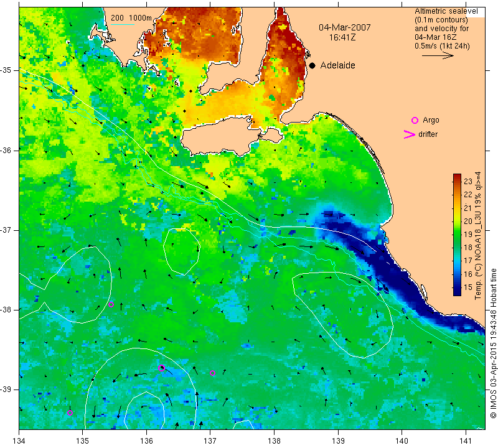Click the 16:41Z time text
Image resolution: width=498 pixels, height=448 pixels.
point(342,37)
